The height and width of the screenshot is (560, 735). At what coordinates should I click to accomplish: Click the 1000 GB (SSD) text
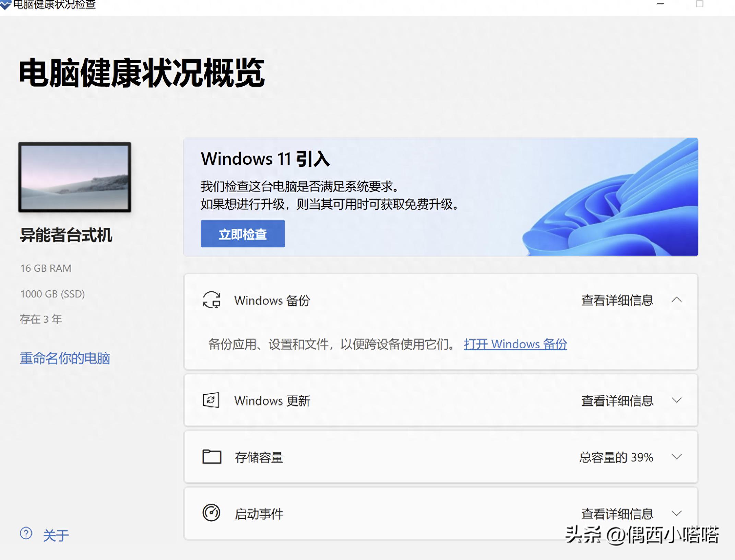52,294
